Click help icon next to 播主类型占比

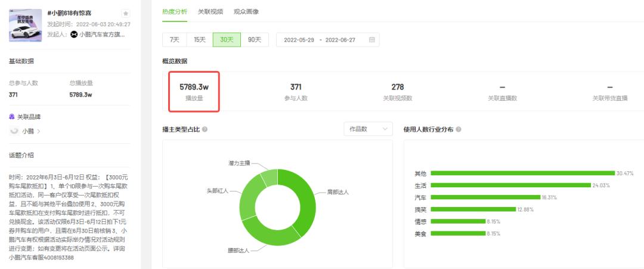tap(205, 129)
